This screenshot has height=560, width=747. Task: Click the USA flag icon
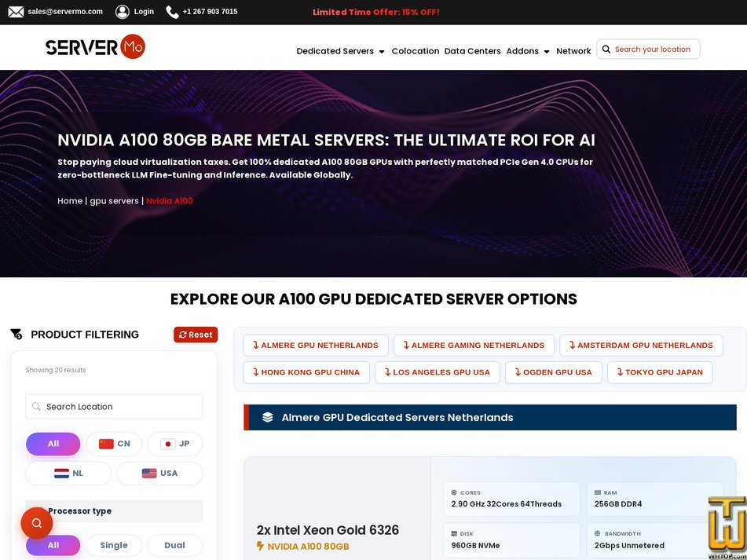coord(149,474)
